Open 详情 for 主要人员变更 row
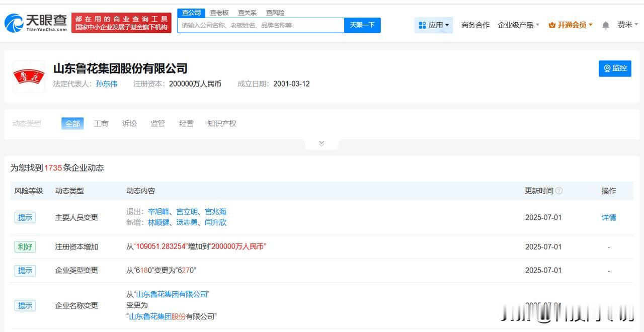This screenshot has height=332, width=644. coord(609,218)
